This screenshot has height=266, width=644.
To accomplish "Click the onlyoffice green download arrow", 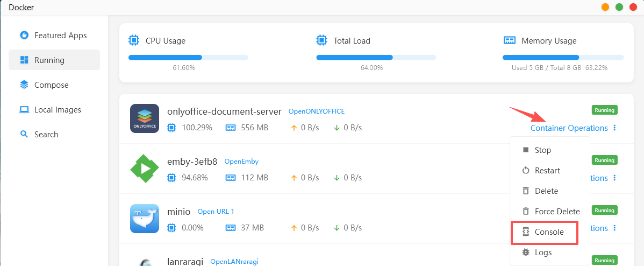I will (337, 128).
